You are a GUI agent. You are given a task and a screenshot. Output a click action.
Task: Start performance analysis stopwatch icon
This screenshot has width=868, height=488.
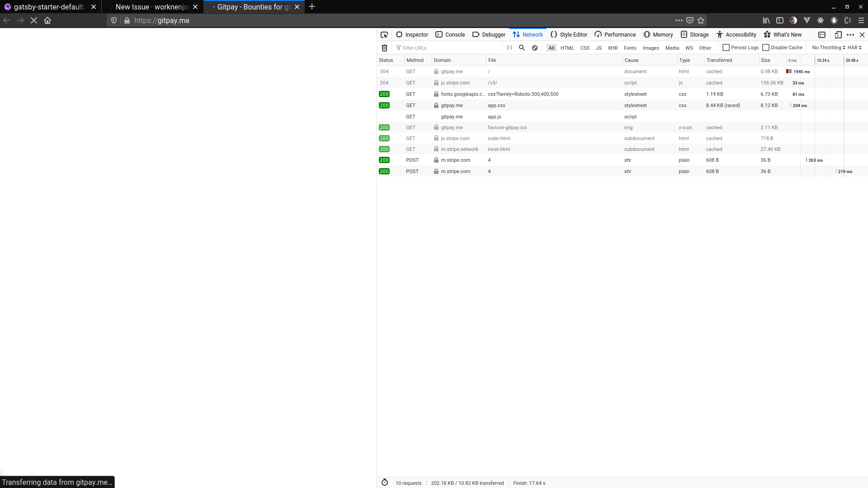pyautogui.click(x=385, y=483)
